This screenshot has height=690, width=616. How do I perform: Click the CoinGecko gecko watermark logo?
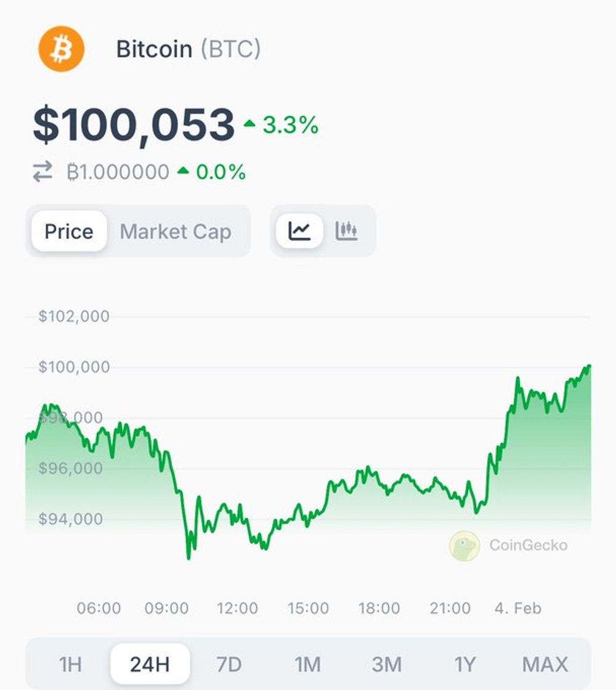point(464,546)
